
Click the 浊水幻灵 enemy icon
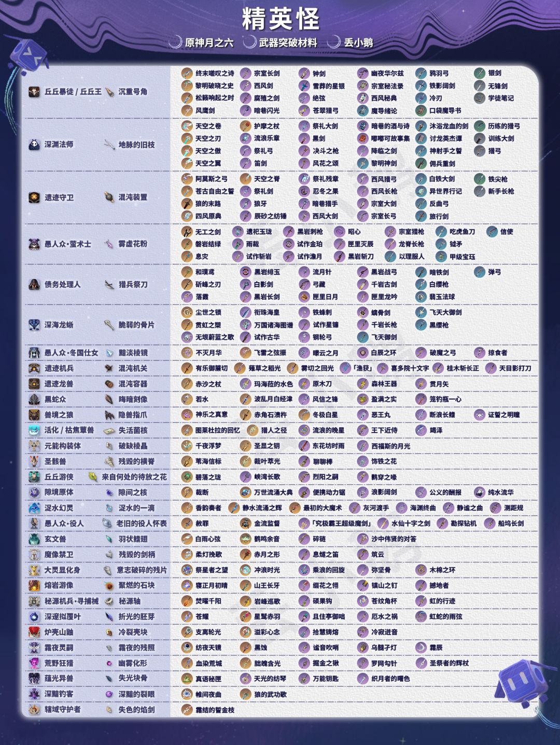(34, 508)
